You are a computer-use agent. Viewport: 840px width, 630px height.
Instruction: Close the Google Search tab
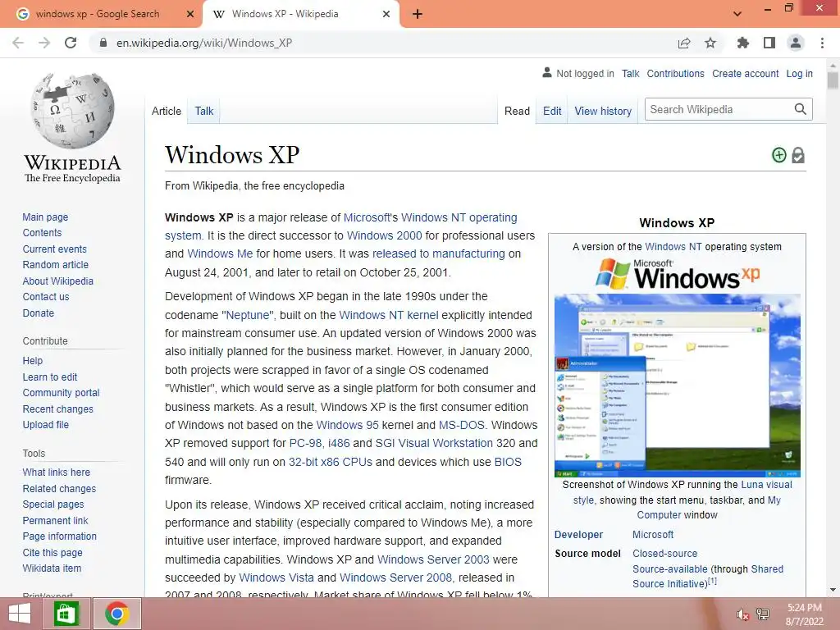pos(189,15)
